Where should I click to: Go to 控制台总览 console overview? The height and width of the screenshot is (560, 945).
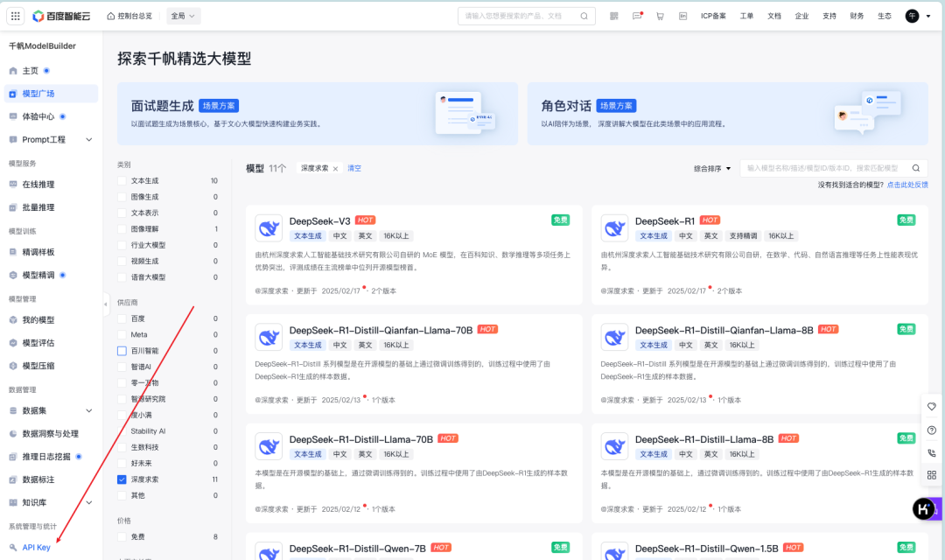129,17
